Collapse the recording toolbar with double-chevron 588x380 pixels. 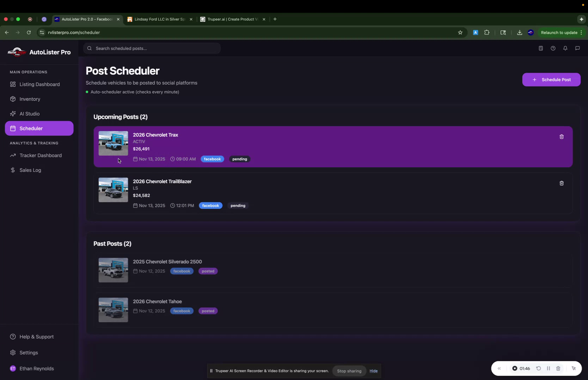(499, 368)
